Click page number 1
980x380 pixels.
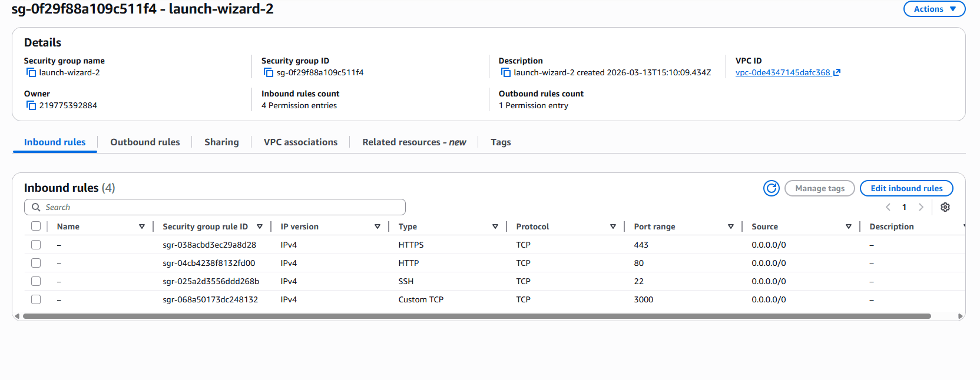[x=905, y=207]
